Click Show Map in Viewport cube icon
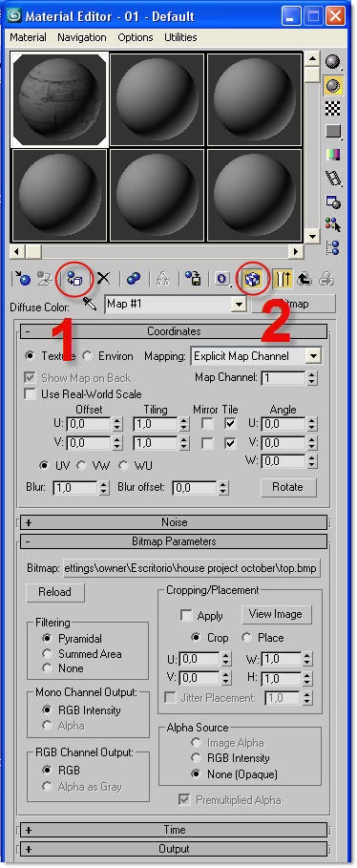357x868 pixels. (x=252, y=279)
